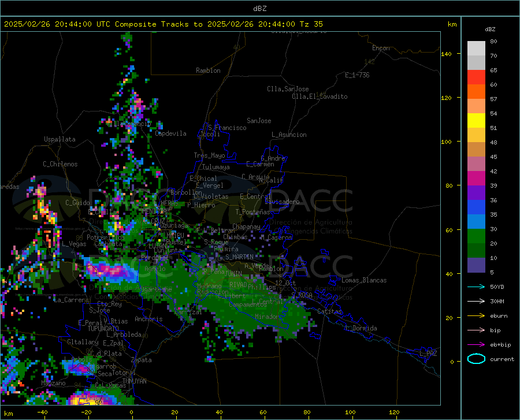Image resolution: width=520 pixels, height=420 pixels.
Task: Click the 'Clla.El_Cavadito' map label
Action: [320, 96]
